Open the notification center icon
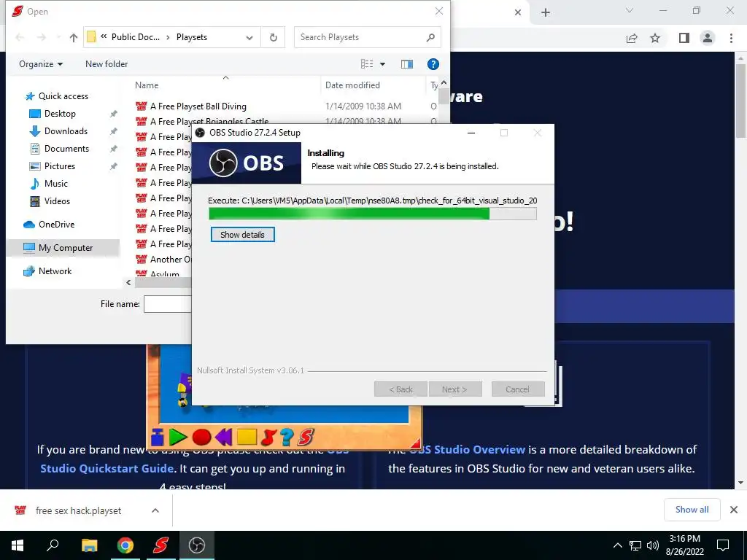Image resolution: width=747 pixels, height=560 pixels. (723, 545)
